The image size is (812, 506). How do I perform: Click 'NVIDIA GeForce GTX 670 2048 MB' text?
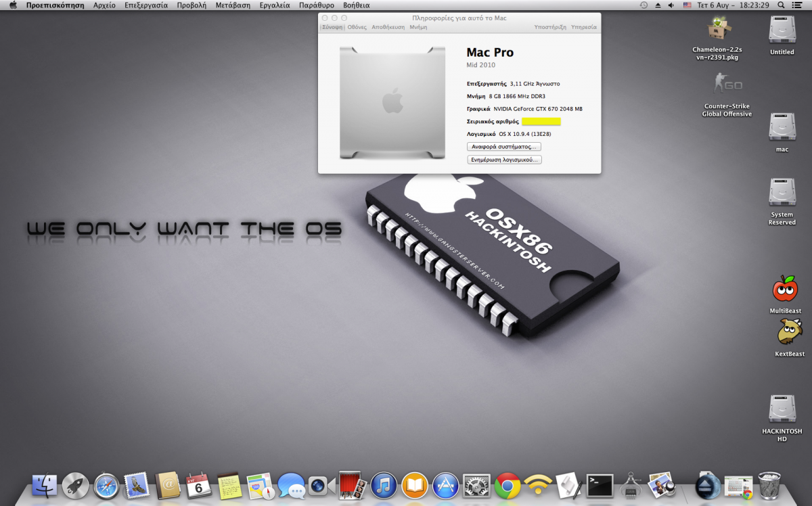[538, 108]
